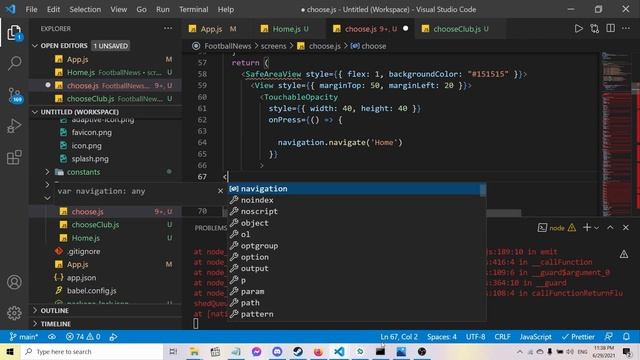Click the CRLF end of line selector

point(502,337)
